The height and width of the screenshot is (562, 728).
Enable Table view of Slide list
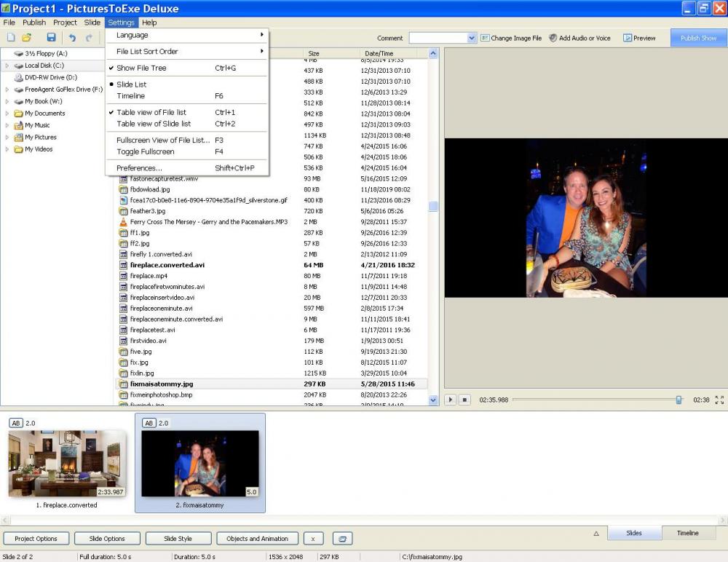(154, 124)
